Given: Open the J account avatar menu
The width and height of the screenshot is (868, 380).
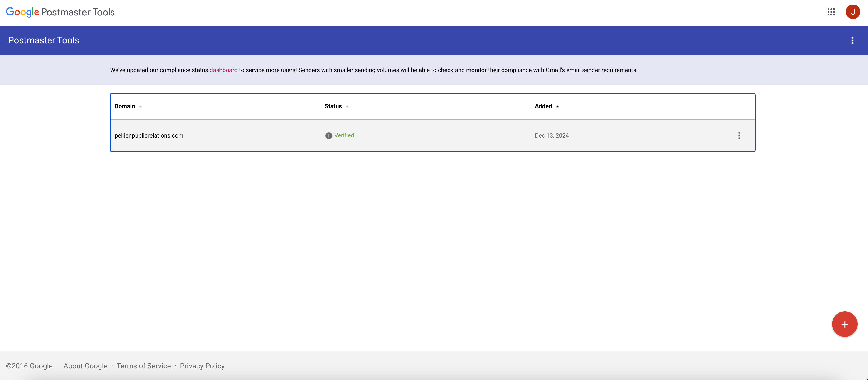Looking at the screenshot, I should pyautogui.click(x=853, y=12).
